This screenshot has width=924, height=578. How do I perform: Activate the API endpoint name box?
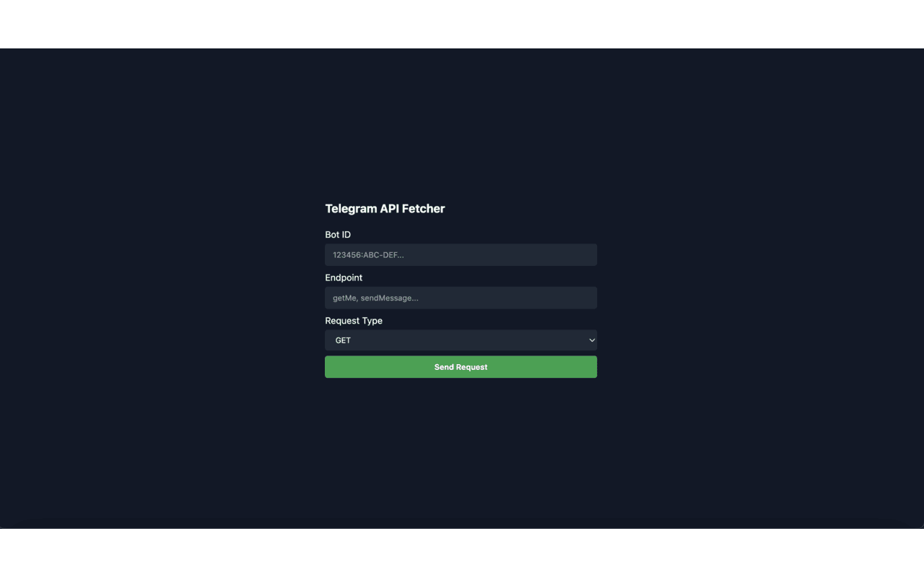tap(461, 298)
